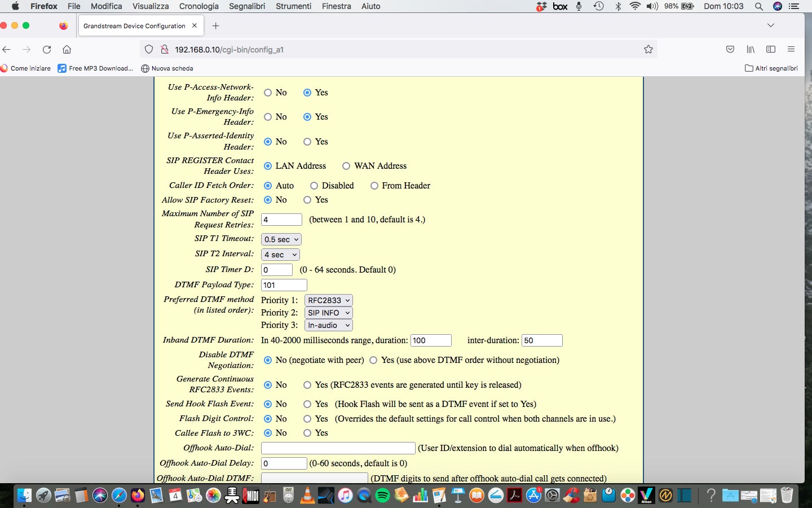The height and width of the screenshot is (508, 812).
Task: Choose WAN Address for SIP REGISTER Contact
Action: point(346,166)
